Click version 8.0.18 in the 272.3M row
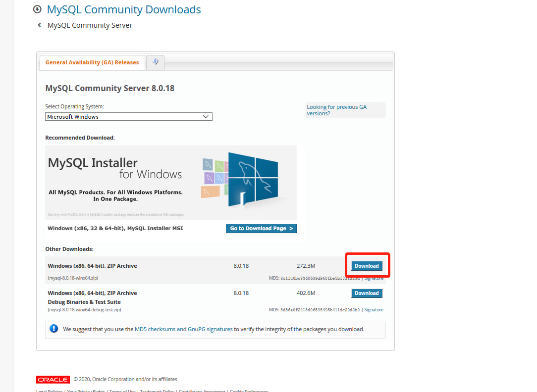 (241, 266)
